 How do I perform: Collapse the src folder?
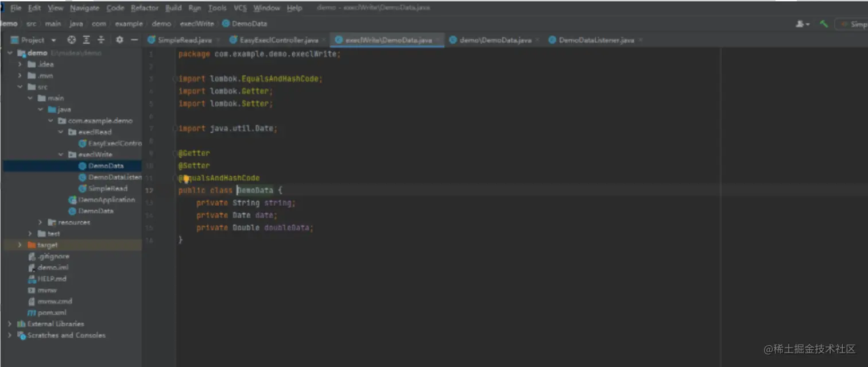click(x=20, y=87)
